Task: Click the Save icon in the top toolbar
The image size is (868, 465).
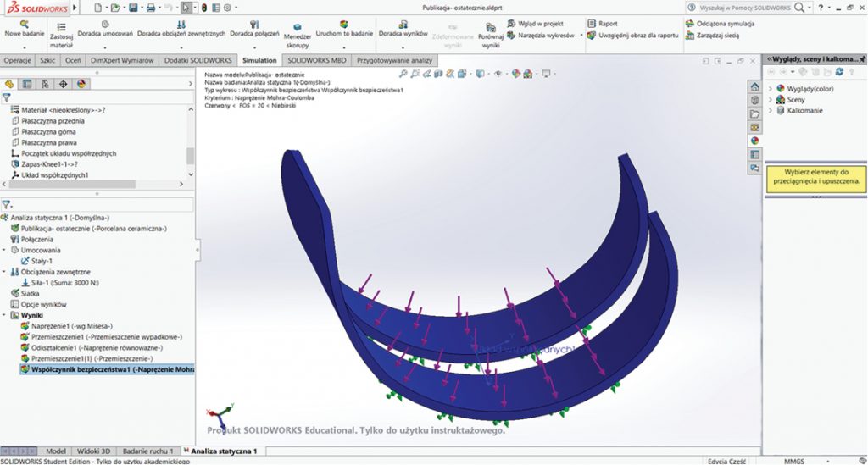Action: tap(132, 8)
